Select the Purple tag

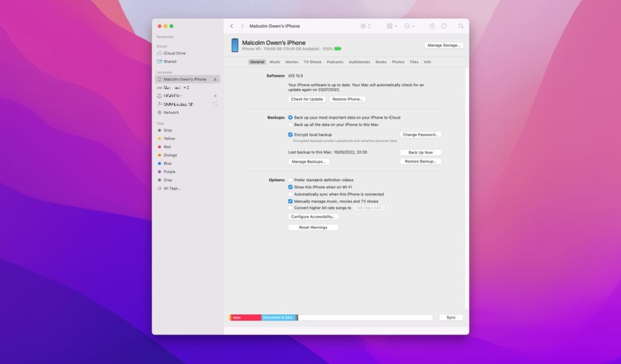(169, 172)
